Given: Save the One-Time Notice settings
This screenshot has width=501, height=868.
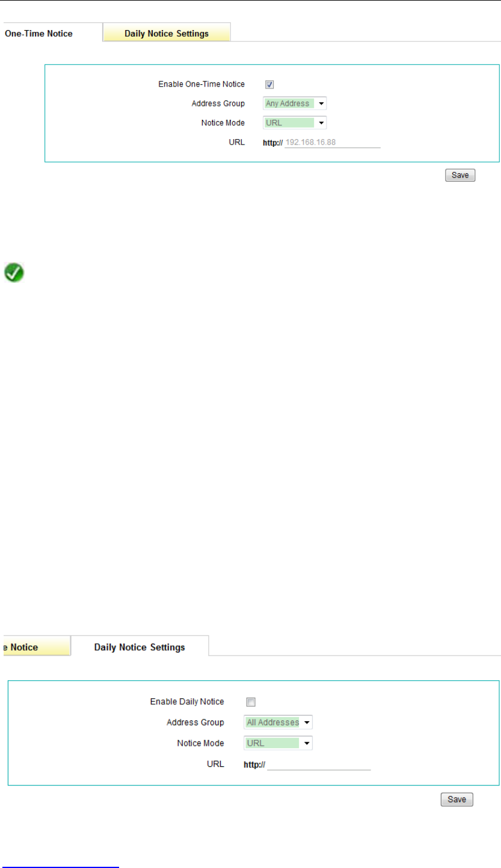Looking at the screenshot, I should [x=460, y=175].
